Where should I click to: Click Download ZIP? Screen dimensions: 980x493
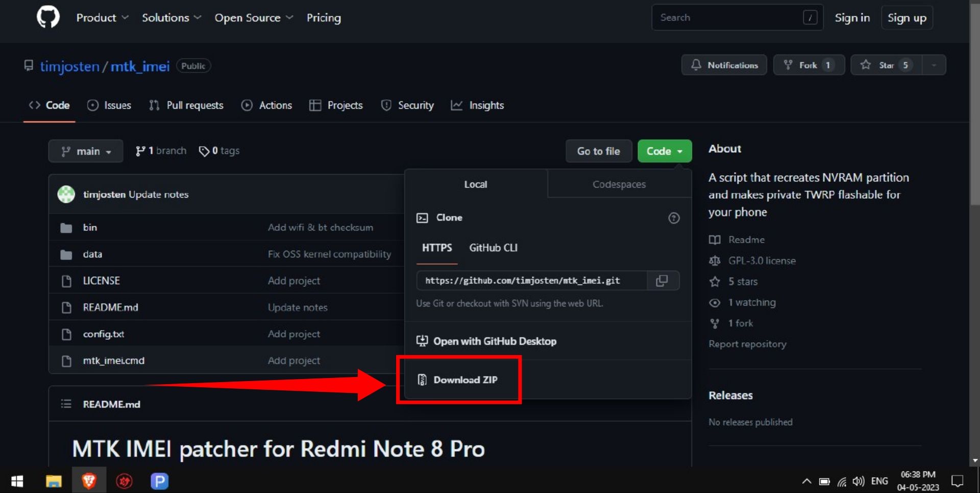click(458, 380)
